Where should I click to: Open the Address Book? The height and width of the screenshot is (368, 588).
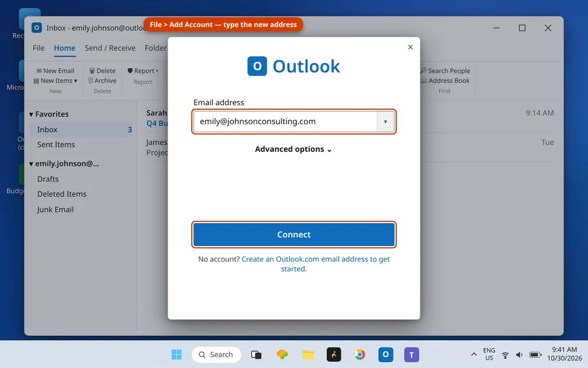pos(445,80)
